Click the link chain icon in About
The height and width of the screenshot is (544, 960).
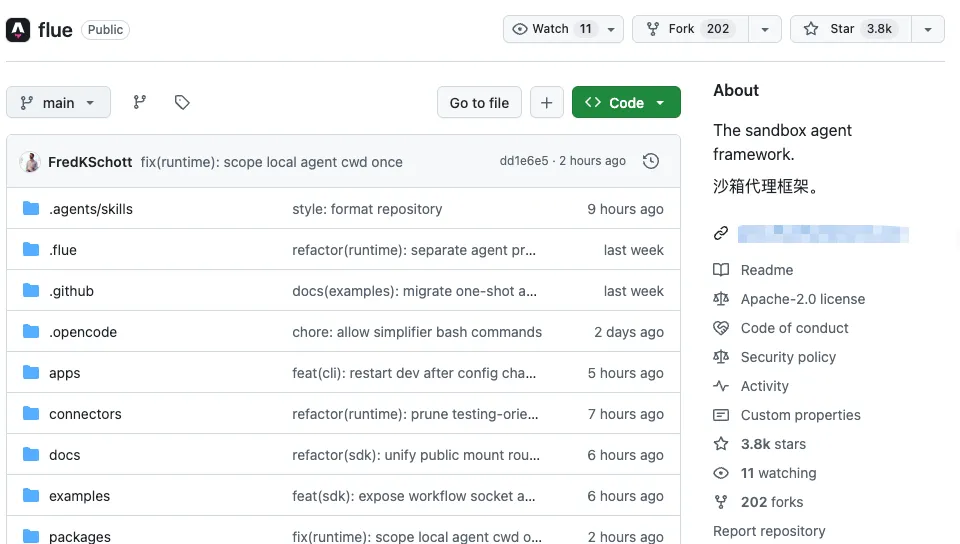point(721,233)
